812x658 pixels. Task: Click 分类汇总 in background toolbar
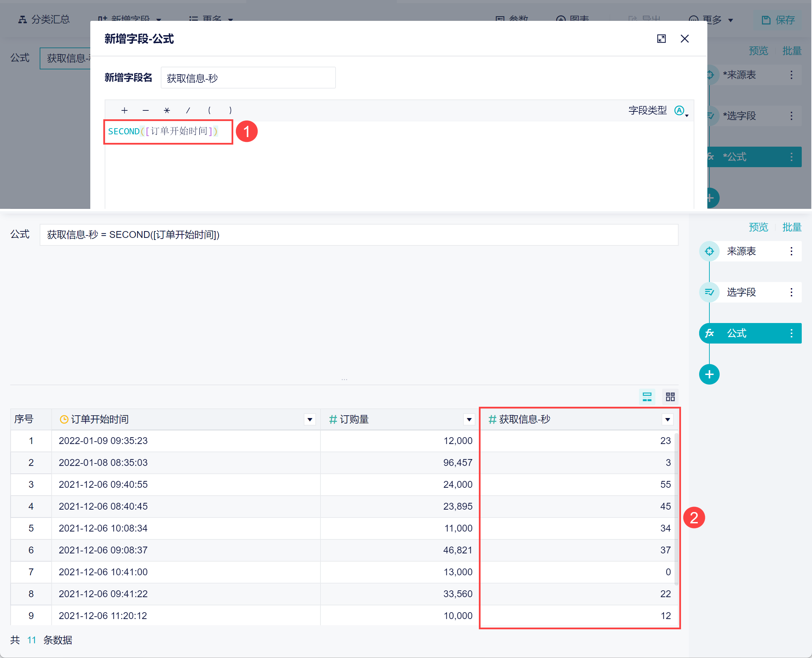[x=44, y=19]
